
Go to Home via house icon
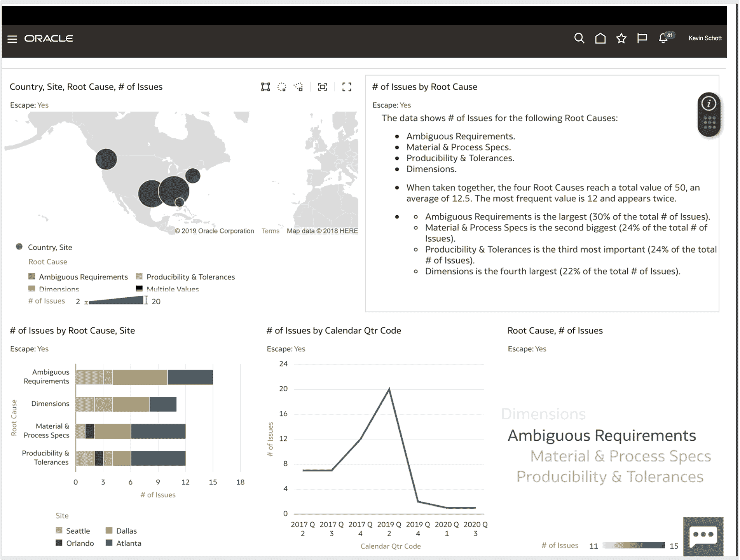(x=600, y=38)
